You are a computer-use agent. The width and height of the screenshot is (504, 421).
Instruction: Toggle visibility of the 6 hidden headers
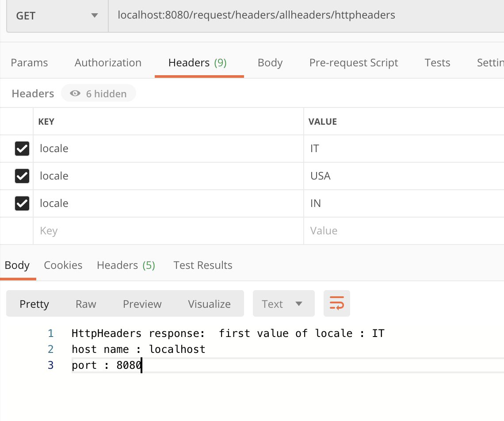(98, 93)
